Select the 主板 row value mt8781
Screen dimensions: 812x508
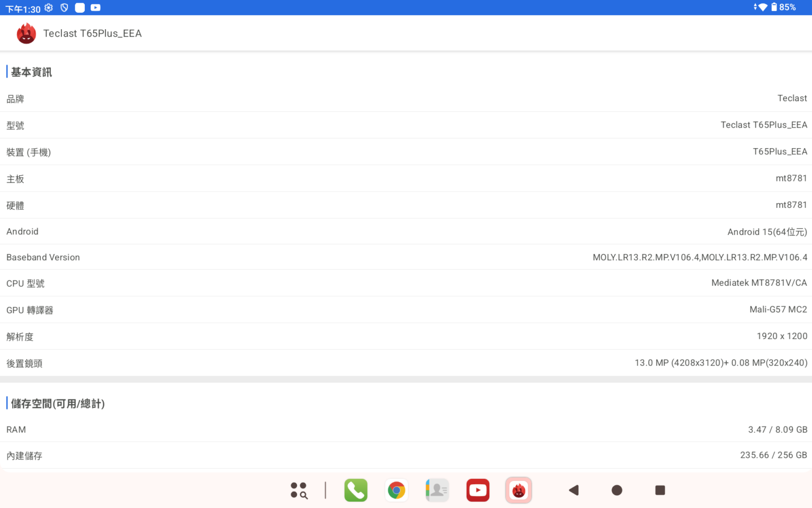coord(791,178)
